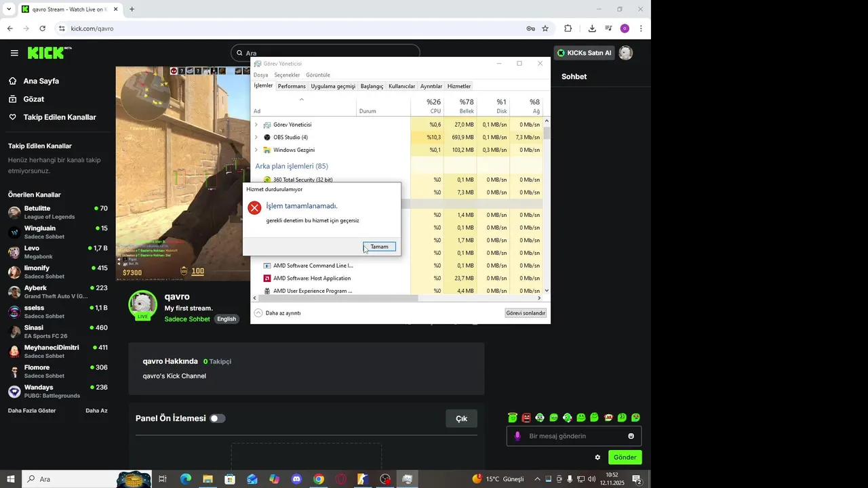Open the Dosya menu in Task Manager
The height and width of the screenshot is (488, 868).
[x=261, y=75]
